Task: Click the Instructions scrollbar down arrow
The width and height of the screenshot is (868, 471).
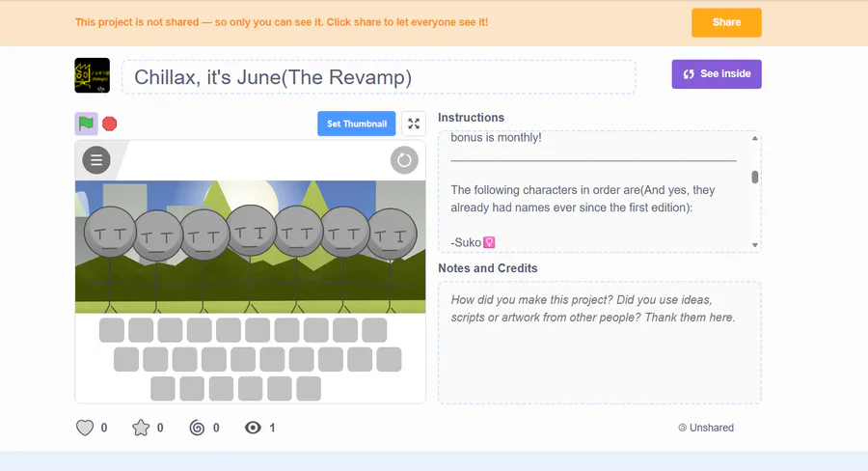Action: (754, 245)
